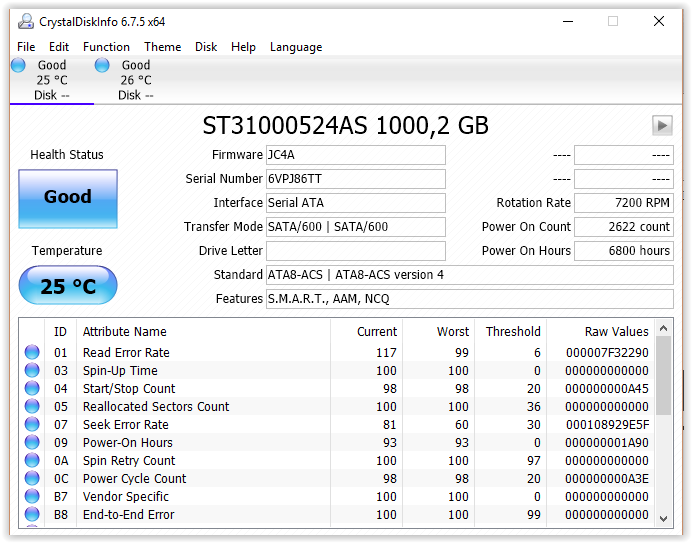Open the Edit menu
The image size is (692, 543).
coord(59,47)
